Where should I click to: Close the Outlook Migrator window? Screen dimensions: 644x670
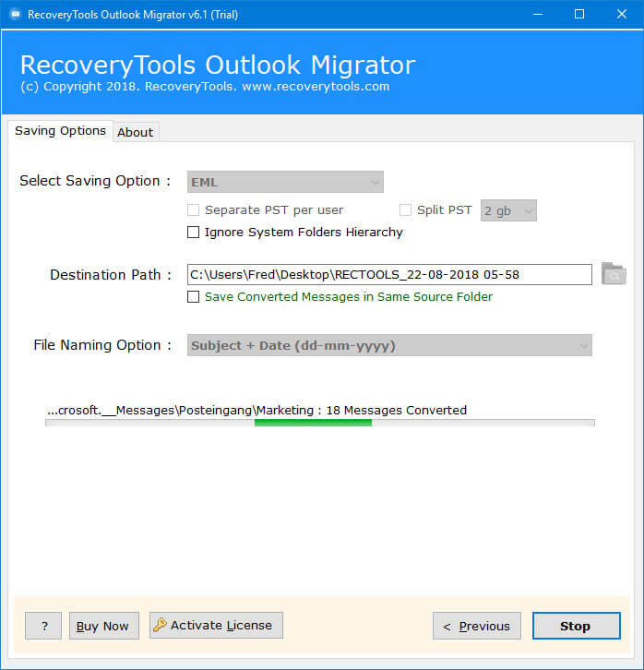(x=622, y=14)
